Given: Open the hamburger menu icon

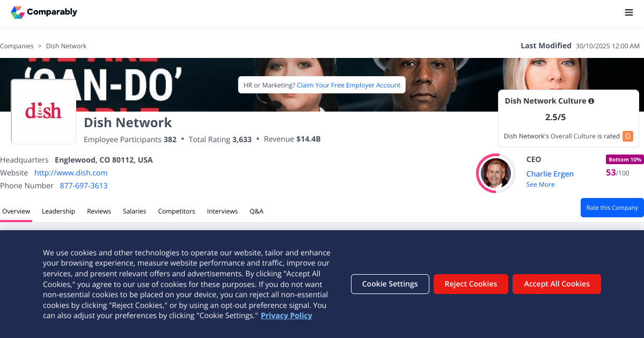Looking at the screenshot, I should (629, 12).
